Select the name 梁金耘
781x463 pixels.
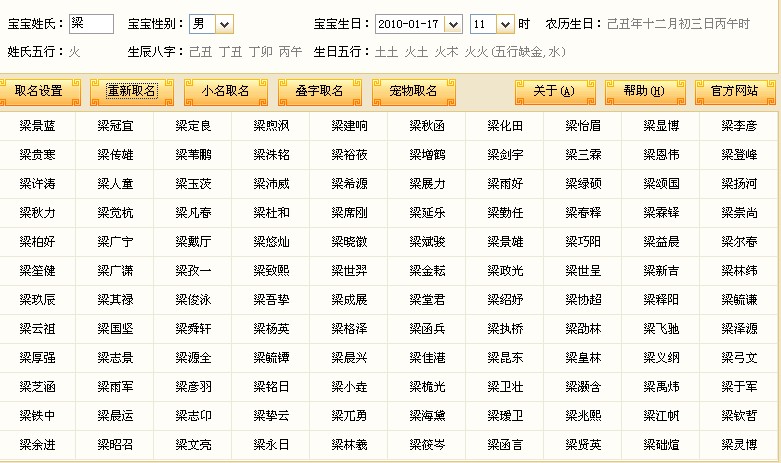[x=427, y=271]
